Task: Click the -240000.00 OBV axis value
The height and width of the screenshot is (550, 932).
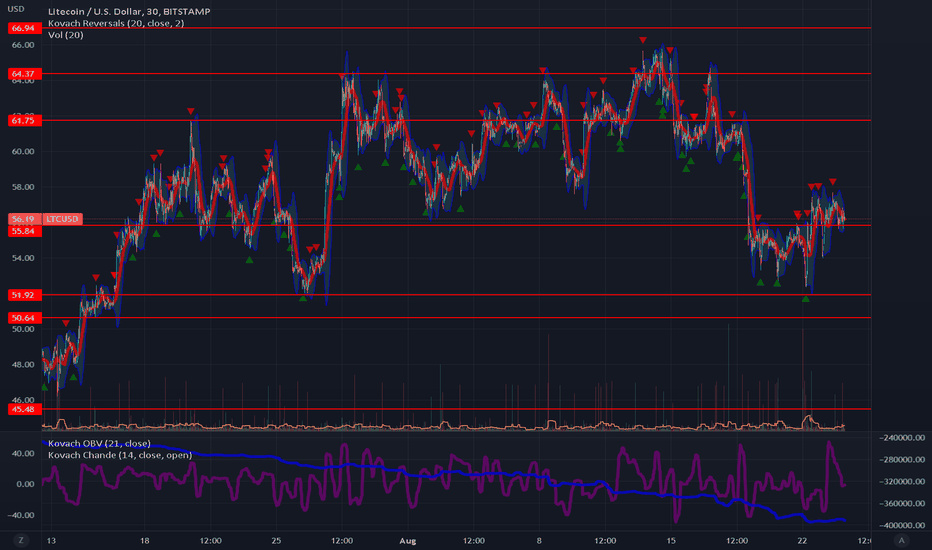Action: 902,438
